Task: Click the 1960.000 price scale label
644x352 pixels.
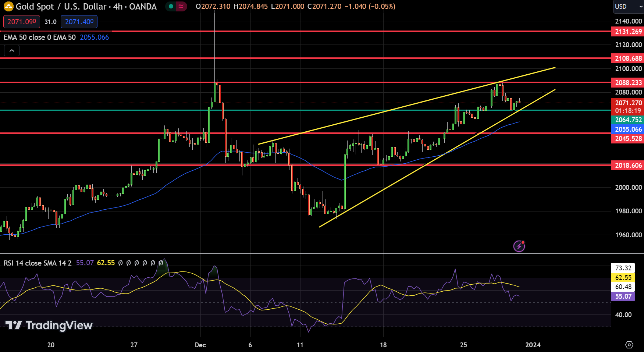Action: click(629, 235)
